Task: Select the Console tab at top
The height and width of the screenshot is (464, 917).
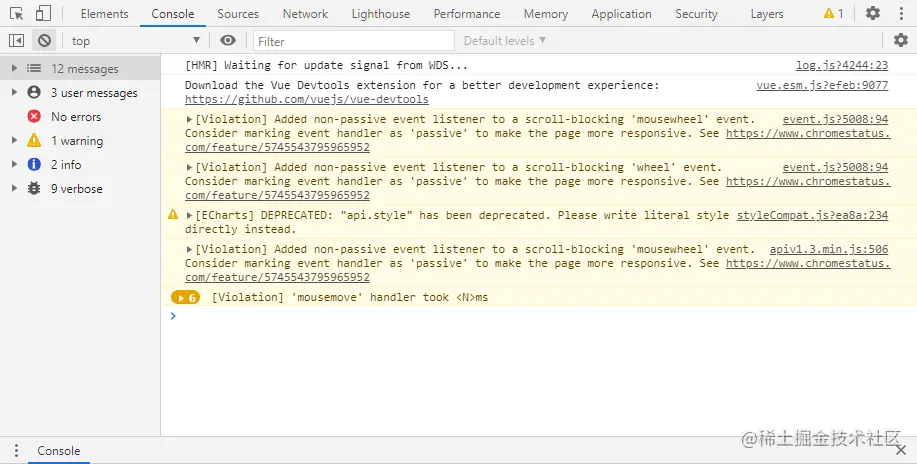Action: point(173,13)
